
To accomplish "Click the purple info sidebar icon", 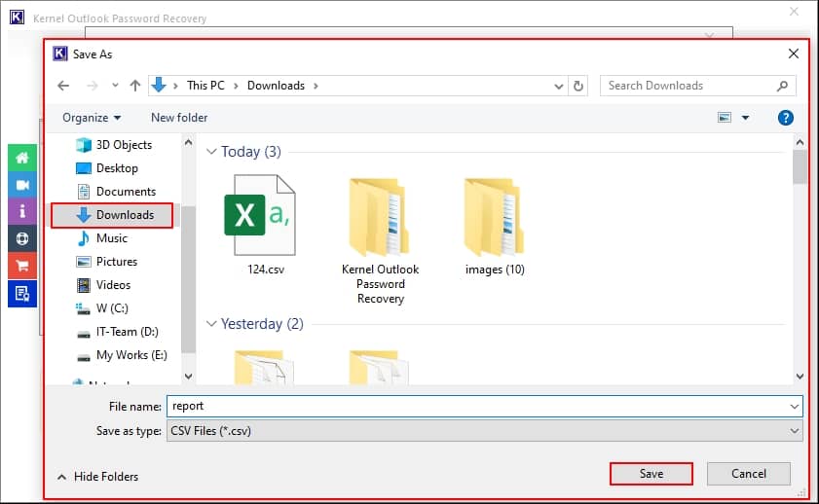I will coord(22,211).
